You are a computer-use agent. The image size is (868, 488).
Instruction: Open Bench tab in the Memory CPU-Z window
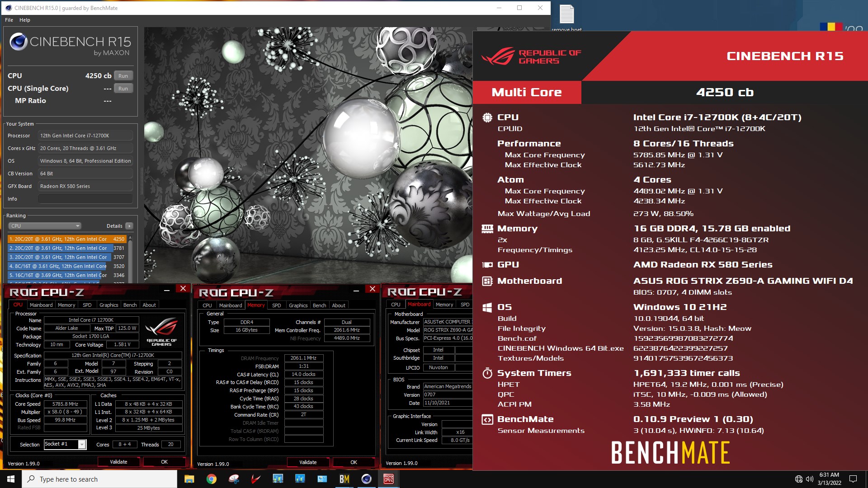[x=320, y=305]
